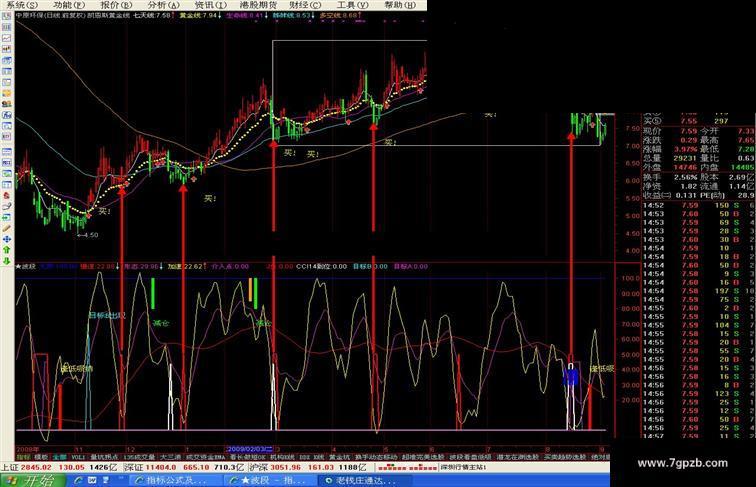Switch to the 量坑热点 indicator tab
Screen dimensions: 756x487
point(105,457)
